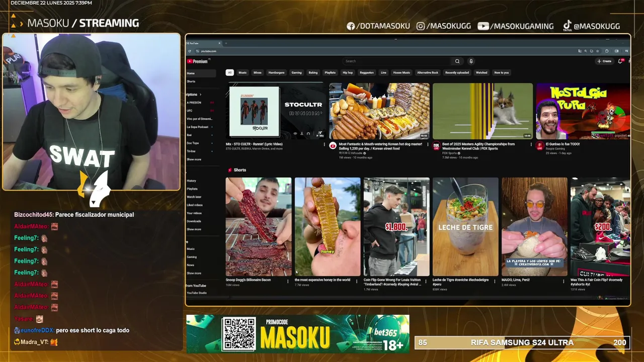644x362 pixels.
Task: Select the Hip hop filter chip
Action: tap(348, 72)
